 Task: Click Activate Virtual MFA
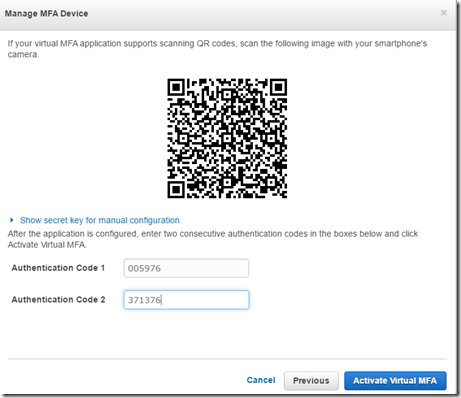click(395, 381)
